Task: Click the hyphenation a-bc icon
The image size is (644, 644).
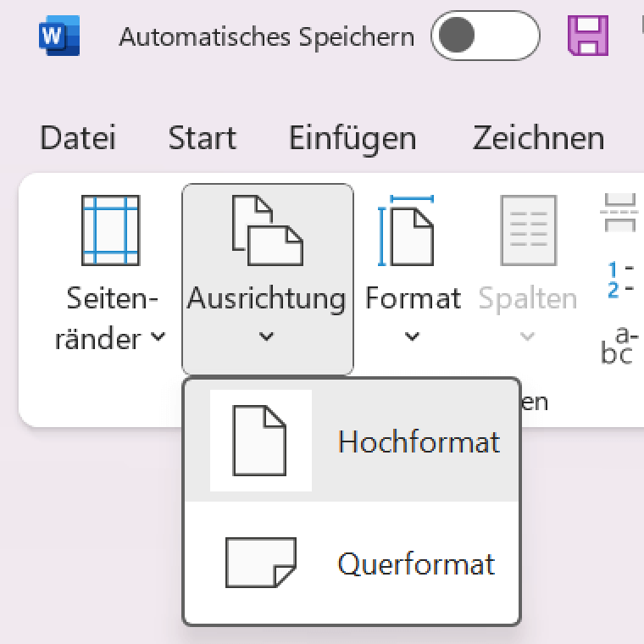Action: point(619,346)
